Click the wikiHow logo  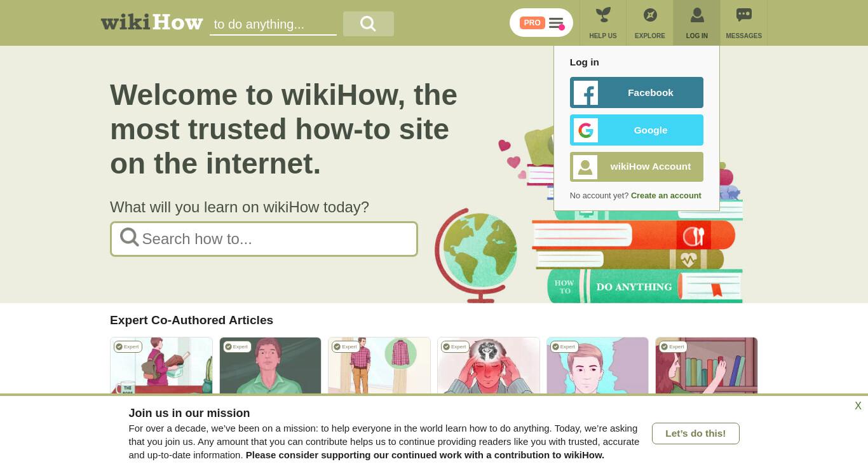pyautogui.click(x=152, y=22)
